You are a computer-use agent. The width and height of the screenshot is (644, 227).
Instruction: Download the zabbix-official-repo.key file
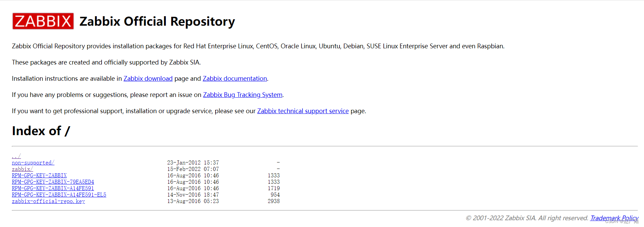(48, 201)
